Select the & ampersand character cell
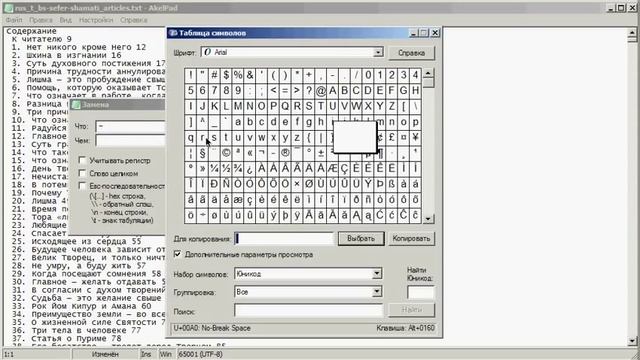The height and width of the screenshot is (360, 640). (x=249, y=75)
